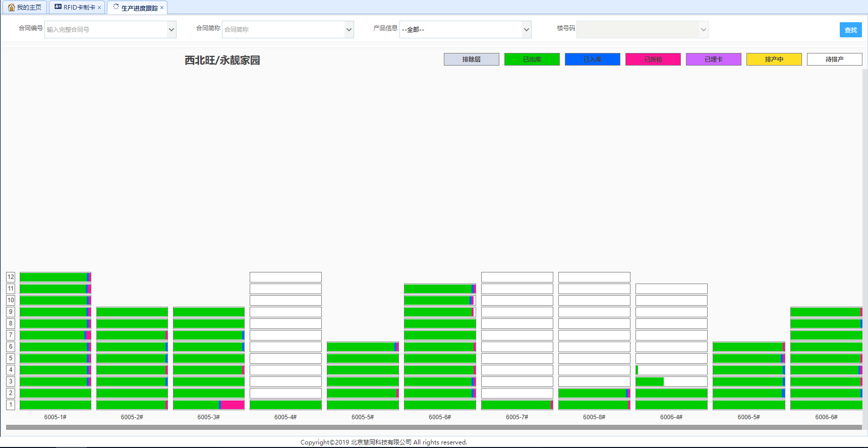The width and height of the screenshot is (868, 448).
Task: Click the horizontal scrollbar below the chart
Action: tap(434, 427)
